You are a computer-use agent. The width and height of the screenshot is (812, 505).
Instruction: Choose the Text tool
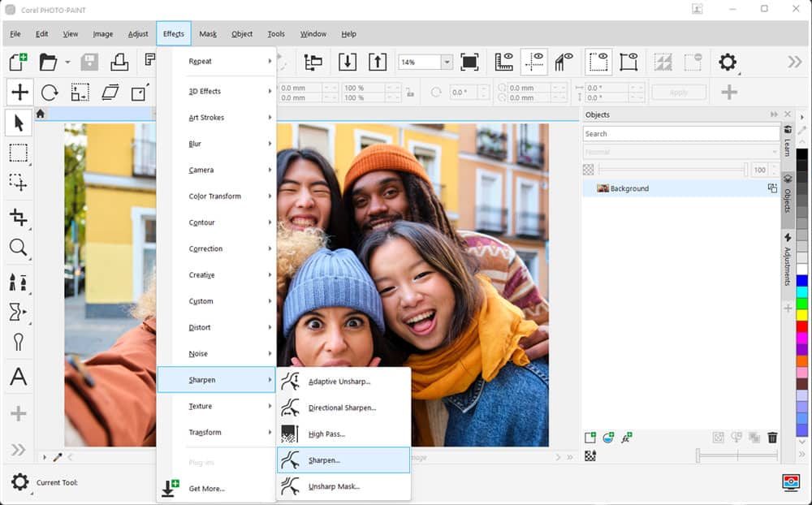click(x=18, y=377)
